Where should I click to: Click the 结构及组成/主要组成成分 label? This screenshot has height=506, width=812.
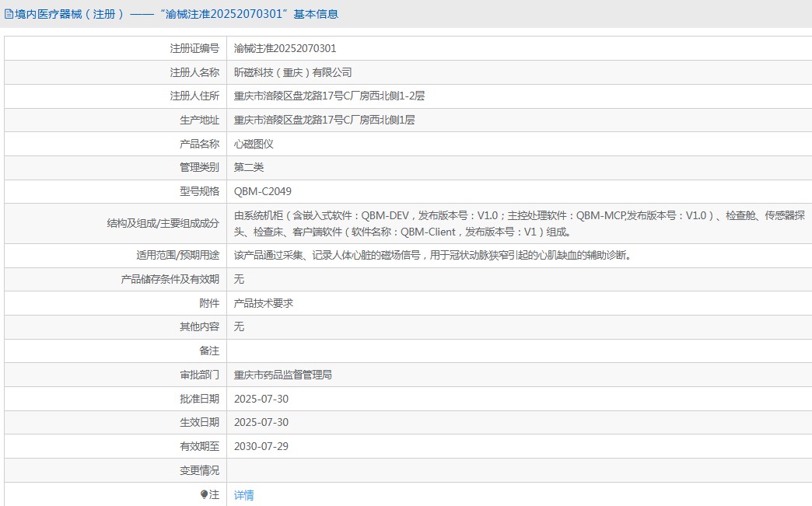163,224
